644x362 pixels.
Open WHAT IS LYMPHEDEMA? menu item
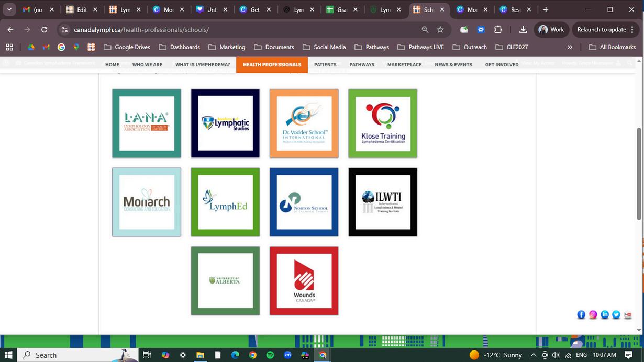tap(203, 65)
